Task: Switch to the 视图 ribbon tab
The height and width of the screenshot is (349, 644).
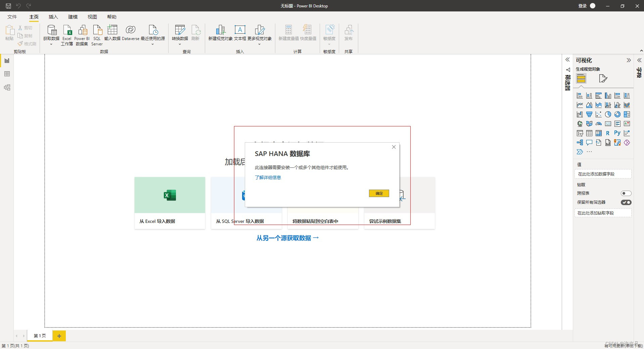Action: (92, 17)
